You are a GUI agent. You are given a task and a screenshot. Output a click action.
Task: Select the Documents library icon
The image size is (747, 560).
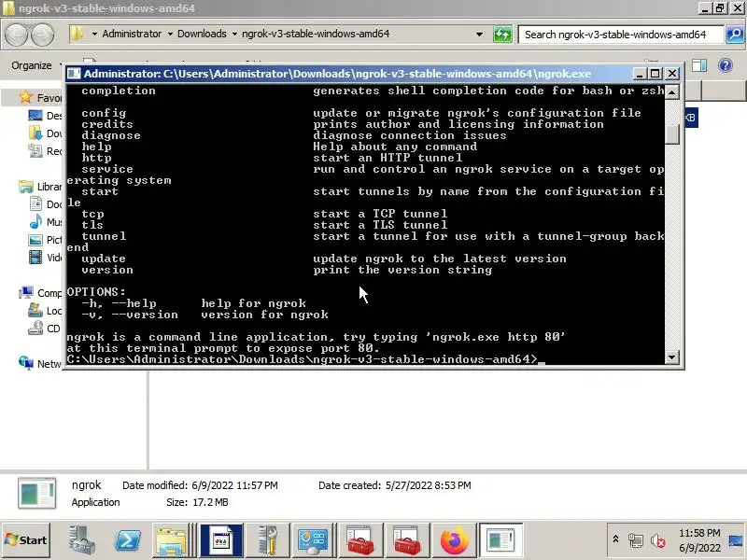(35, 204)
